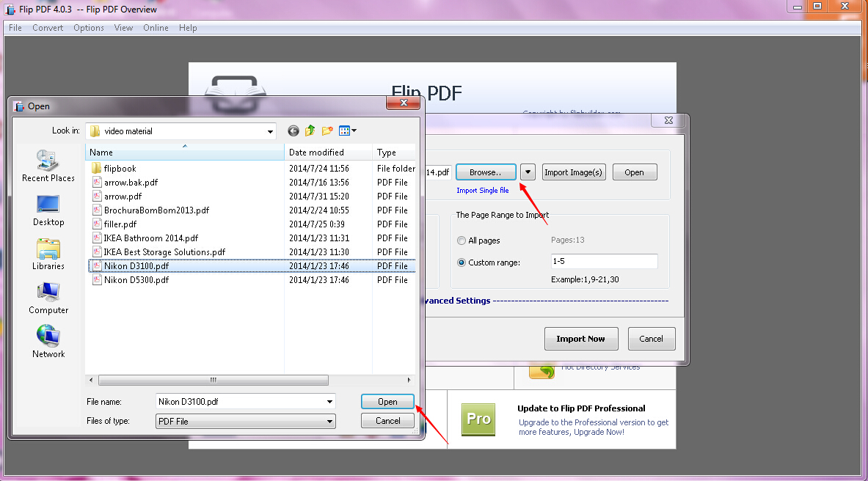Click PDF icon of filler.pdf
The height and width of the screenshot is (481, 868).
pos(97,224)
